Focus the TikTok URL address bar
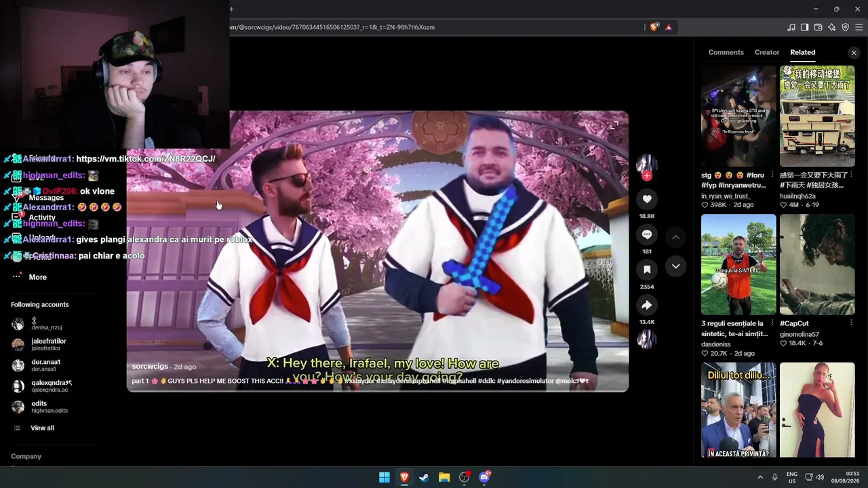Image resolution: width=868 pixels, height=488 pixels. coord(434,27)
